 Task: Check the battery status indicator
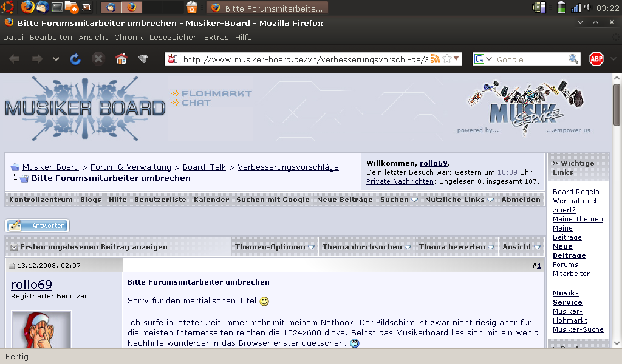[561, 7]
